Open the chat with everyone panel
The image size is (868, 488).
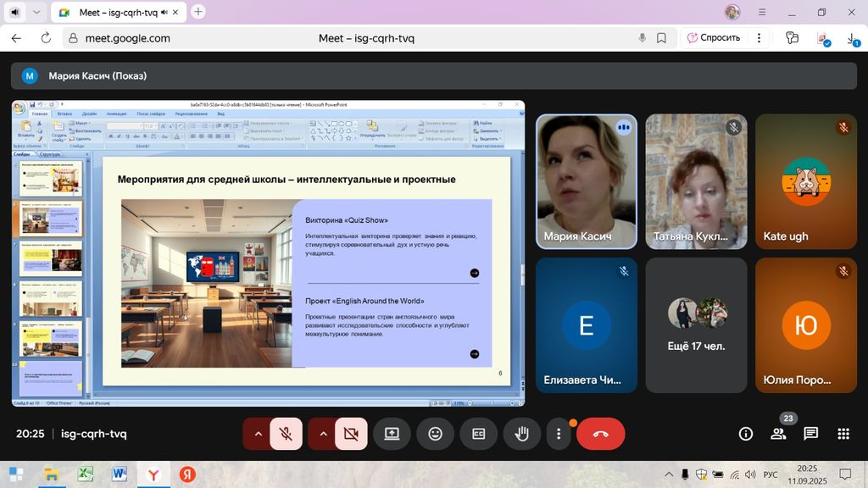810,434
